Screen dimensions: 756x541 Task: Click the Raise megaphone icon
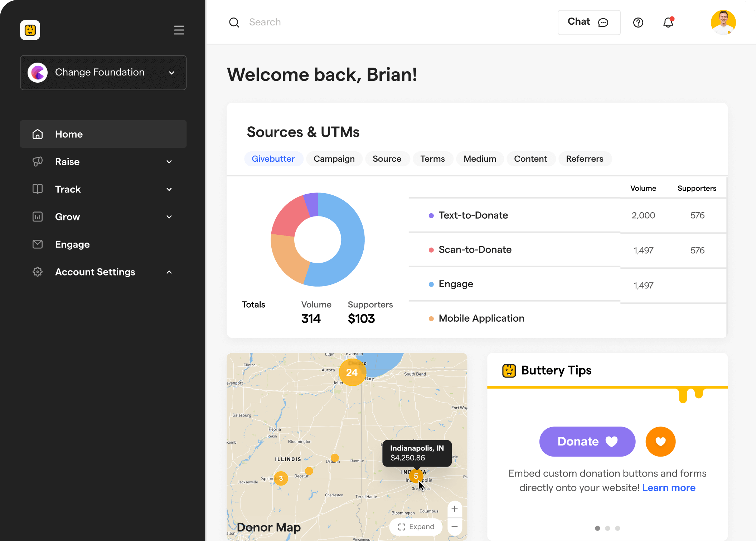pos(38,162)
